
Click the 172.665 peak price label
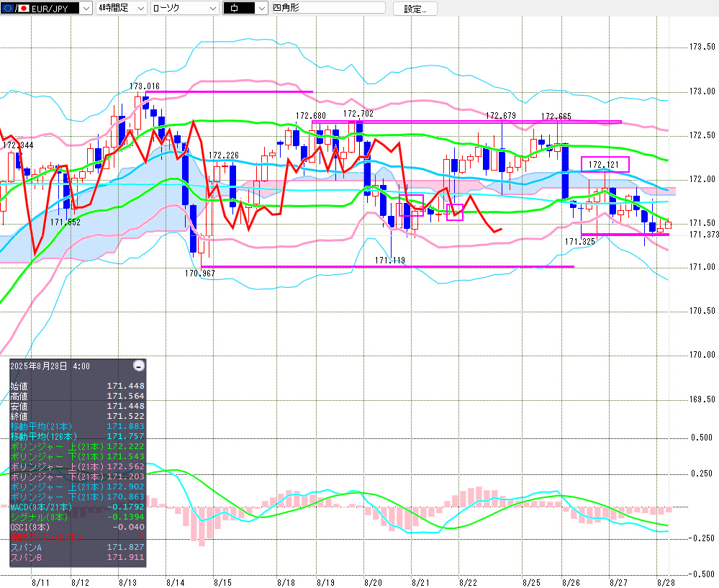[x=556, y=117]
